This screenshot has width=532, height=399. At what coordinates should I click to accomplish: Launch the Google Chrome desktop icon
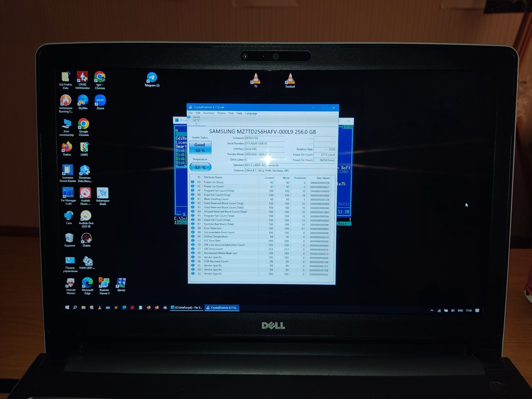click(x=84, y=127)
